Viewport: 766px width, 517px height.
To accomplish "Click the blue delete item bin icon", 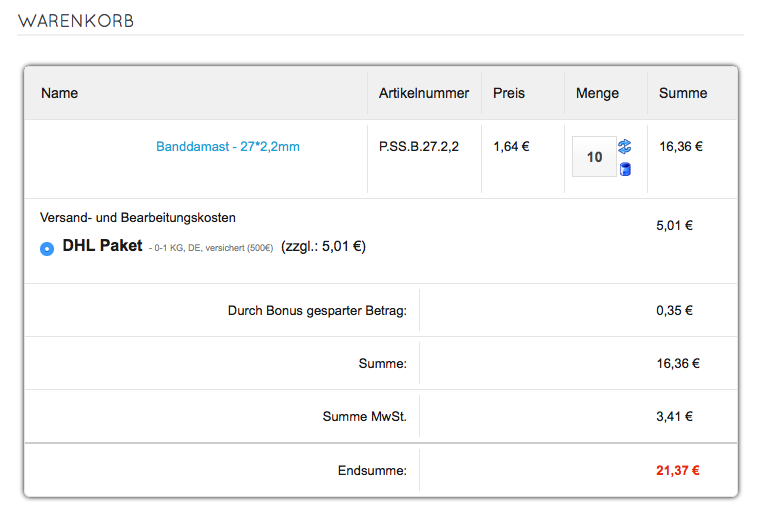I will click(625, 169).
